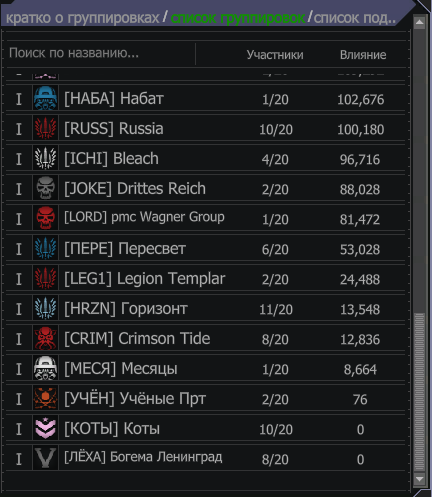The image size is (432, 497).
Task: Sort factions by the Влияние column header
Action: 363,55
